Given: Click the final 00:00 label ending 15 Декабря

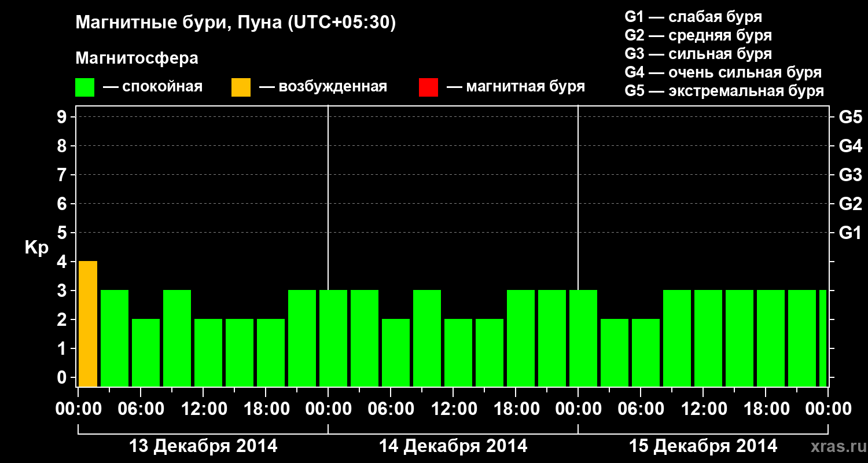Looking at the screenshot, I should click(x=828, y=409).
